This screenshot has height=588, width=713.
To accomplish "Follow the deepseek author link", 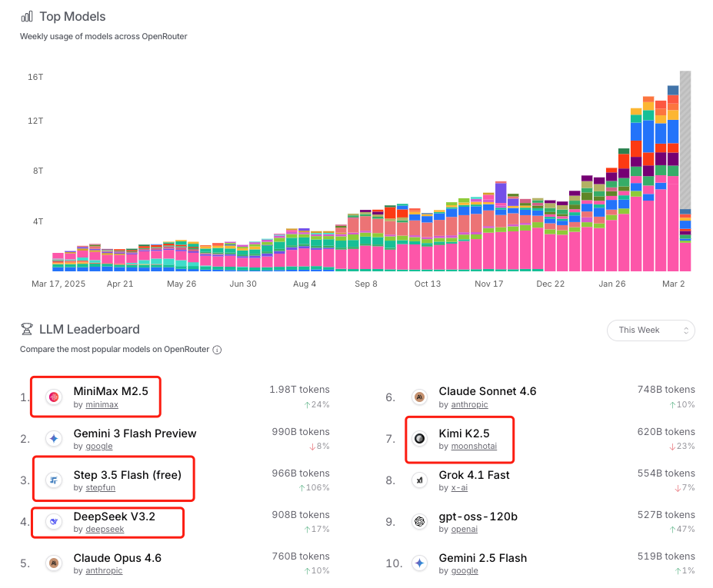I will point(103,529).
